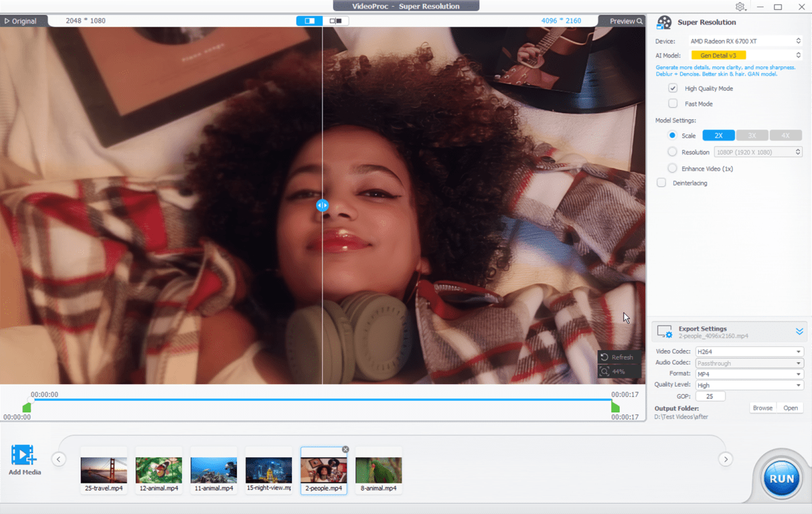The height and width of the screenshot is (514, 812).
Task: Collapse the Export Settings panel
Action: click(x=799, y=331)
